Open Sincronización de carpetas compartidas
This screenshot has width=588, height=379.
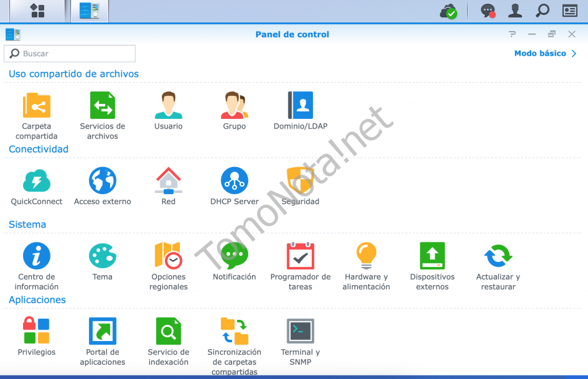[x=234, y=331]
